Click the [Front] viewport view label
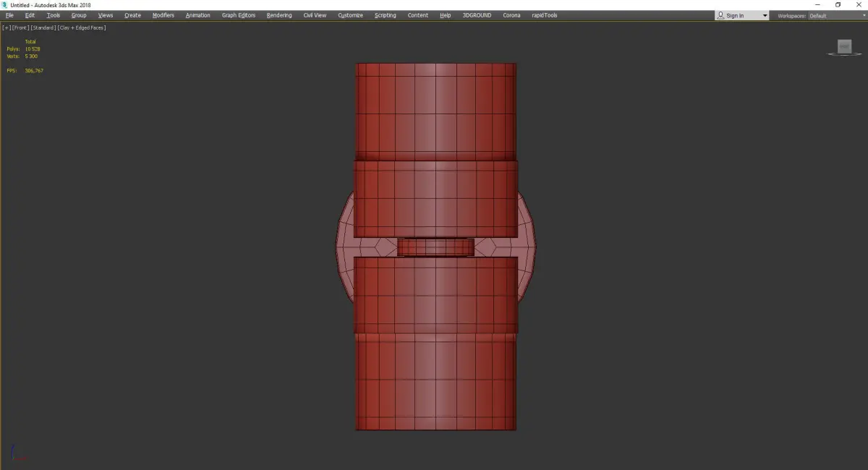This screenshot has width=868, height=470. coord(20,27)
